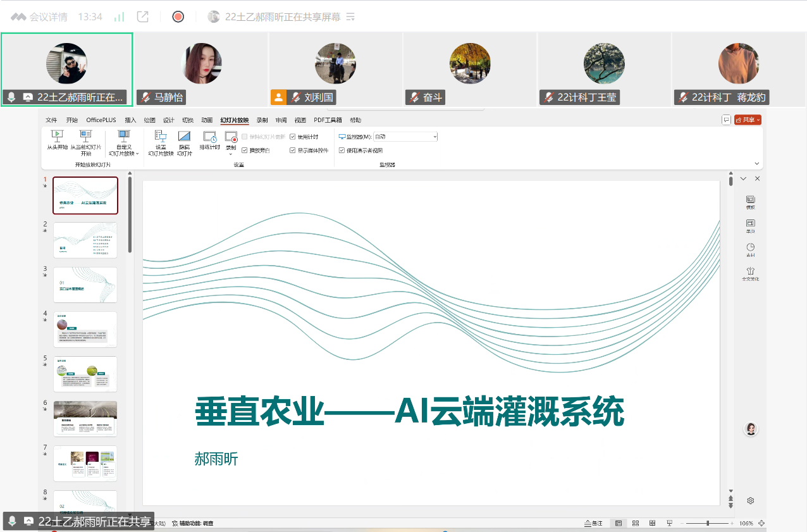Collapse the ribbon with the chevron

click(x=757, y=164)
